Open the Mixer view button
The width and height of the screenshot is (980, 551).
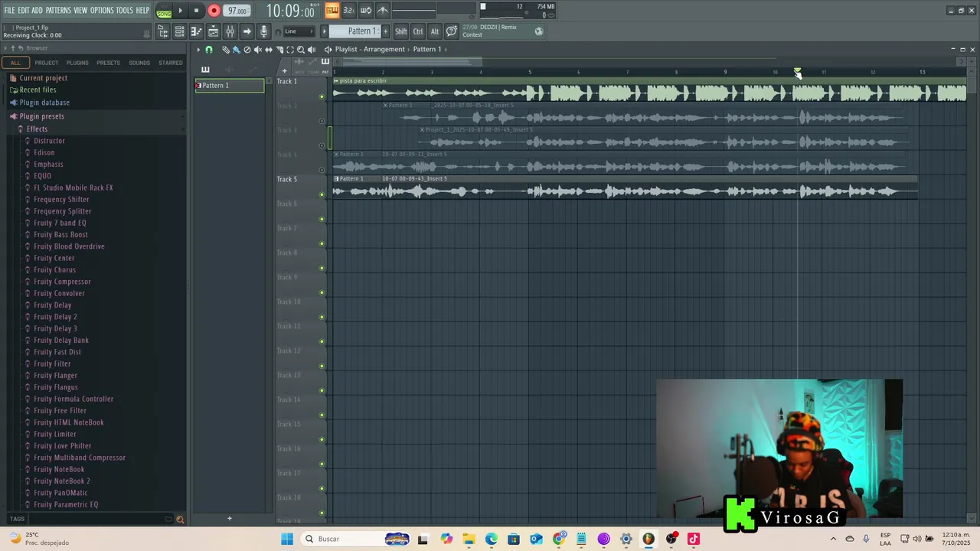pos(230,31)
